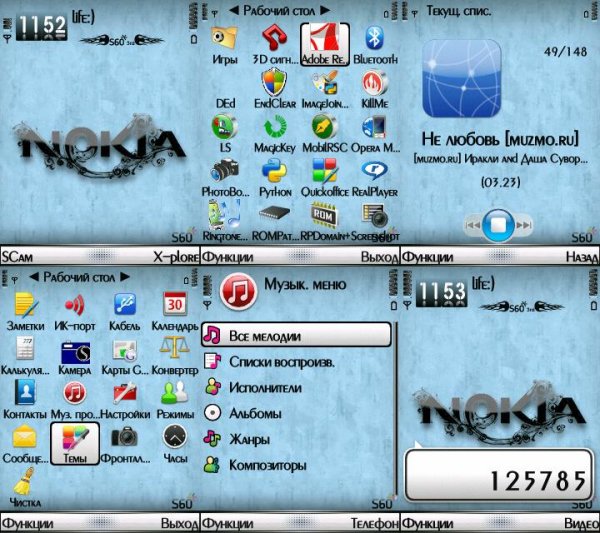The image size is (600, 533).
Task: Open Карты maps app
Action: pos(125,356)
